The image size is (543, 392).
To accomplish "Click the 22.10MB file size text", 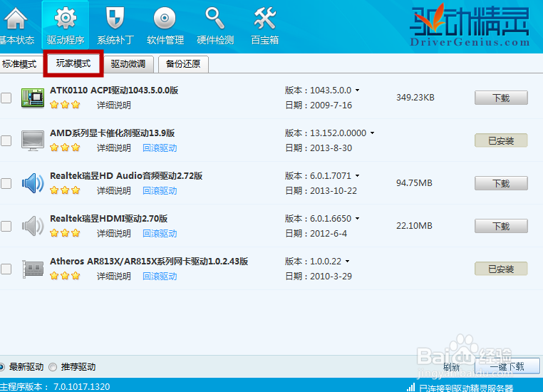I will [x=414, y=226].
